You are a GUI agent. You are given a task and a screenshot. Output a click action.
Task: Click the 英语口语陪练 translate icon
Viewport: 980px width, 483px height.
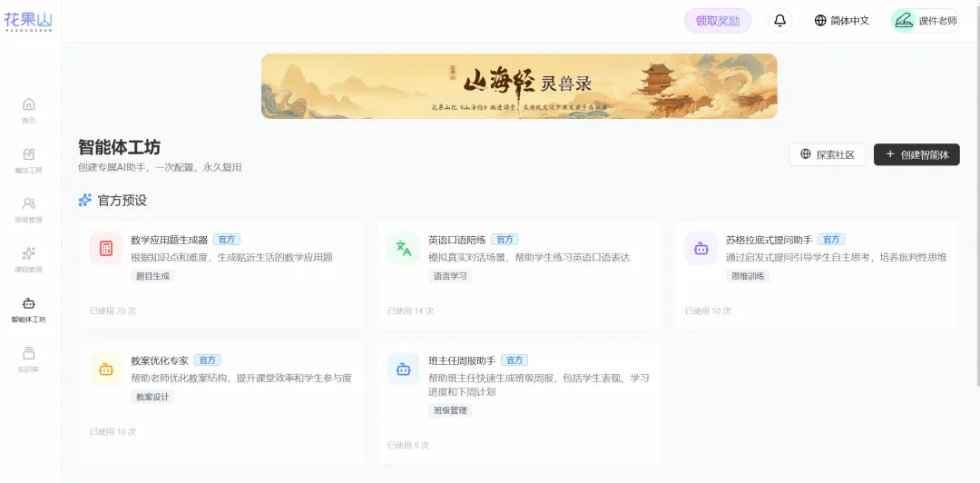pyautogui.click(x=404, y=249)
